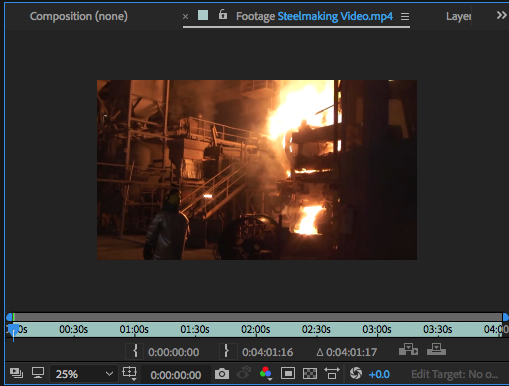Switch to the Layer tab

(x=458, y=16)
